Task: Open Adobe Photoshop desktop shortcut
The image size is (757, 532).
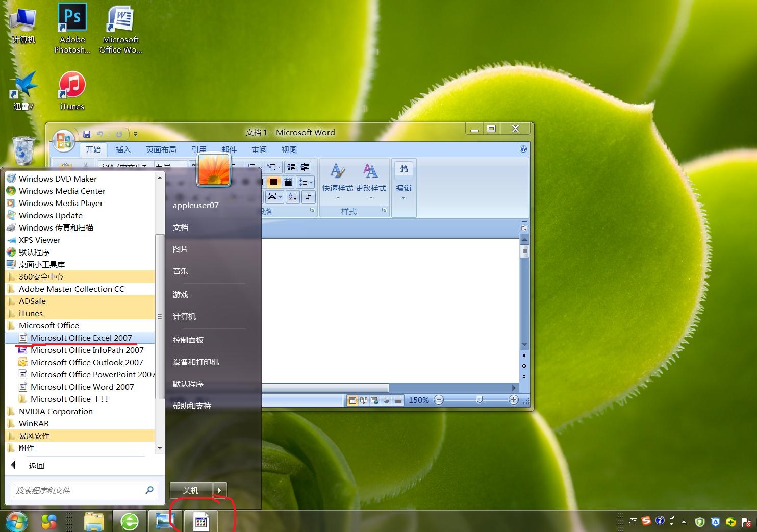Action: pos(72,29)
